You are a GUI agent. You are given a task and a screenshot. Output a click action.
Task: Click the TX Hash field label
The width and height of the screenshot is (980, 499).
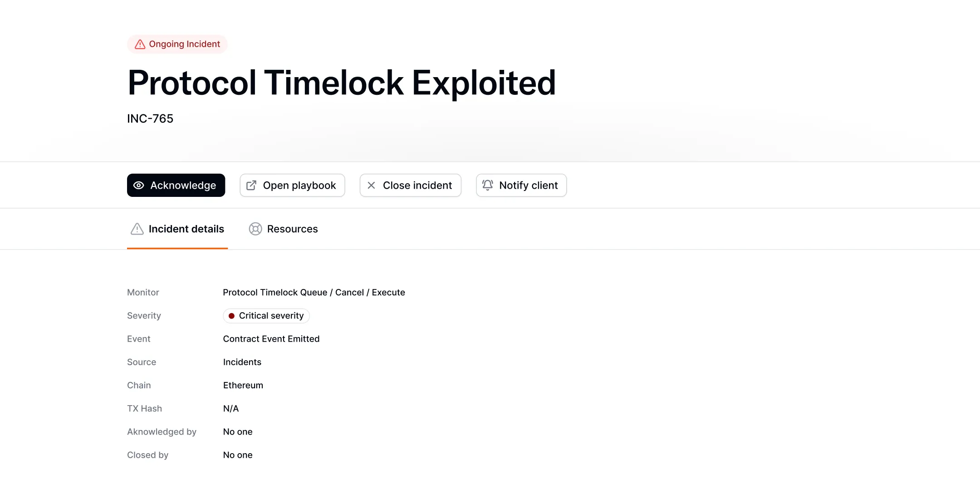[x=144, y=409]
